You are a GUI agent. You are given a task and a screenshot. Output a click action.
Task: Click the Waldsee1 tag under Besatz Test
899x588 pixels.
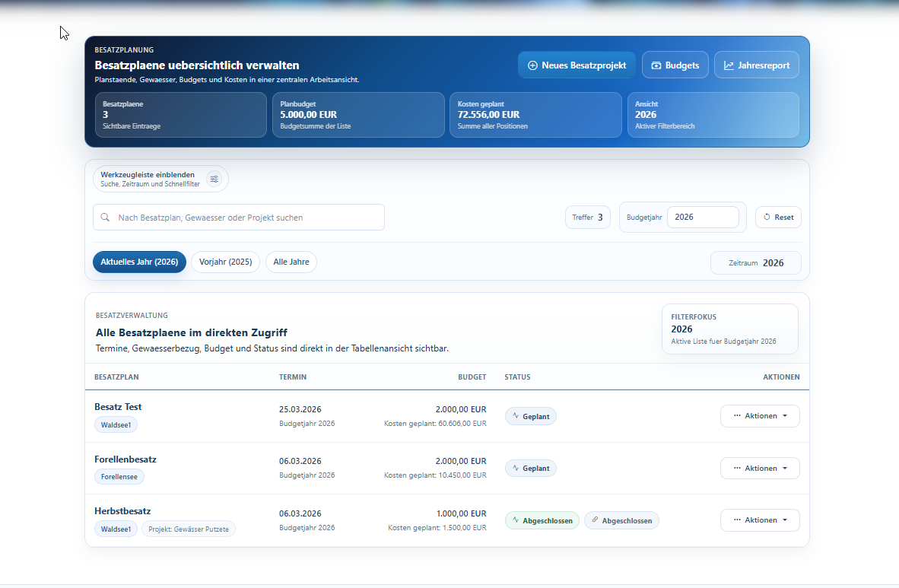tap(116, 425)
